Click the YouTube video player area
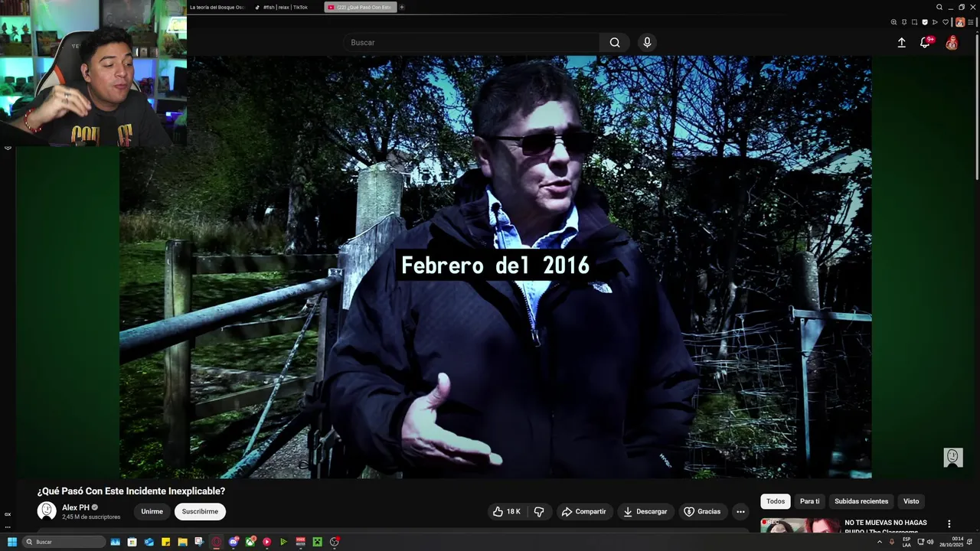The height and width of the screenshot is (551, 980). click(495, 267)
